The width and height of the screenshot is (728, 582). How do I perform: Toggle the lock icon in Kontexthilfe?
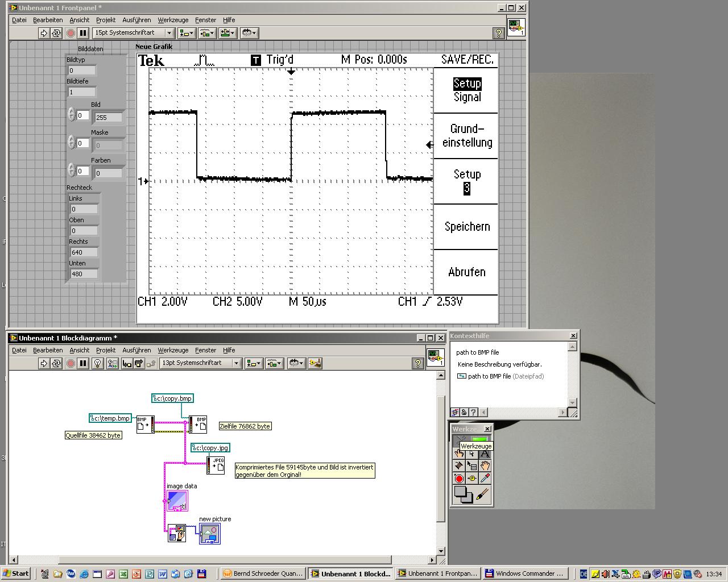[464, 412]
